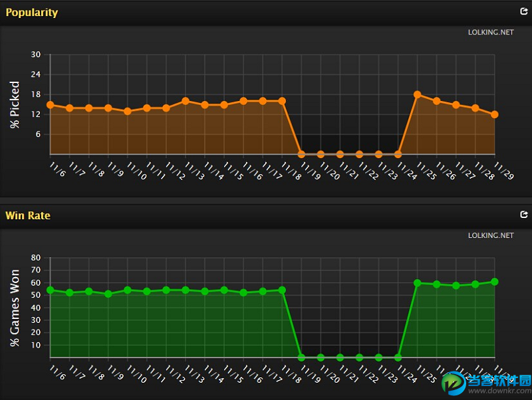Open LOLKING.NET link above Popularity chart

[491, 32]
